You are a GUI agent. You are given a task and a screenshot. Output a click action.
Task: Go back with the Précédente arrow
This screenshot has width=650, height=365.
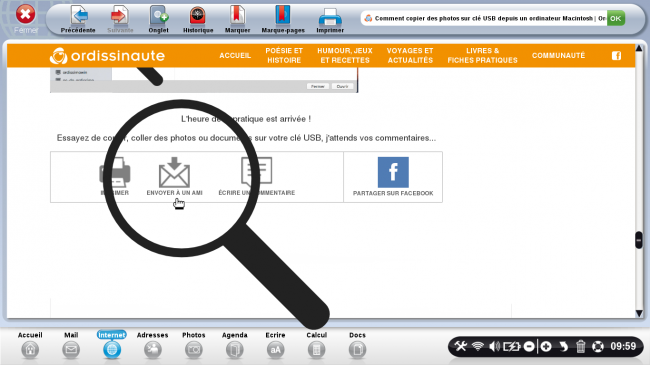click(78, 16)
